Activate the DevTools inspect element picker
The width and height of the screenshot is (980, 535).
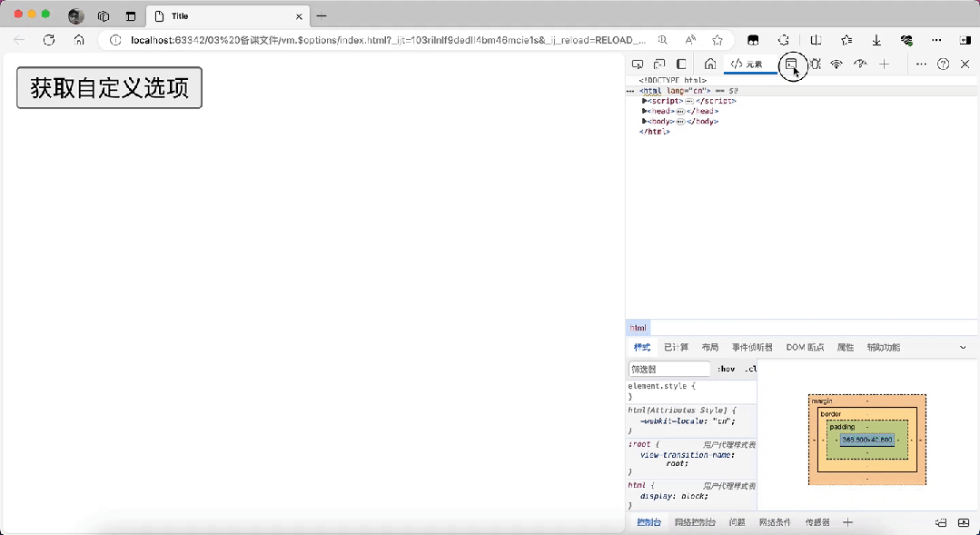638,64
